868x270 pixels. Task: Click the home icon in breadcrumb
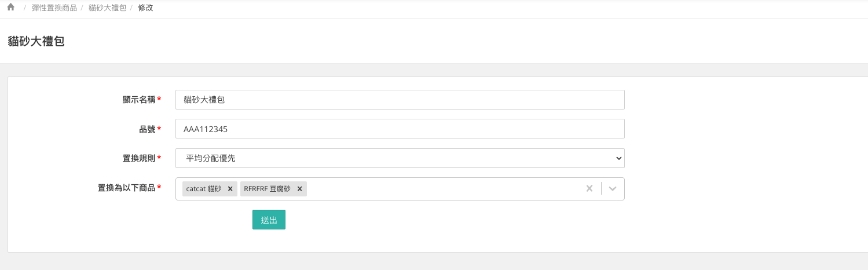(10, 8)
